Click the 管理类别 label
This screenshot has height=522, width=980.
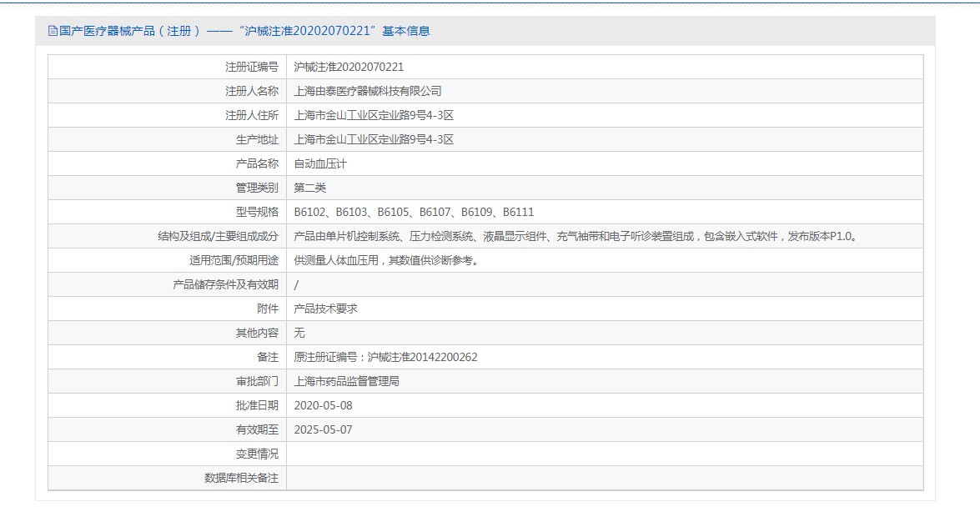(x=257, y=188)
